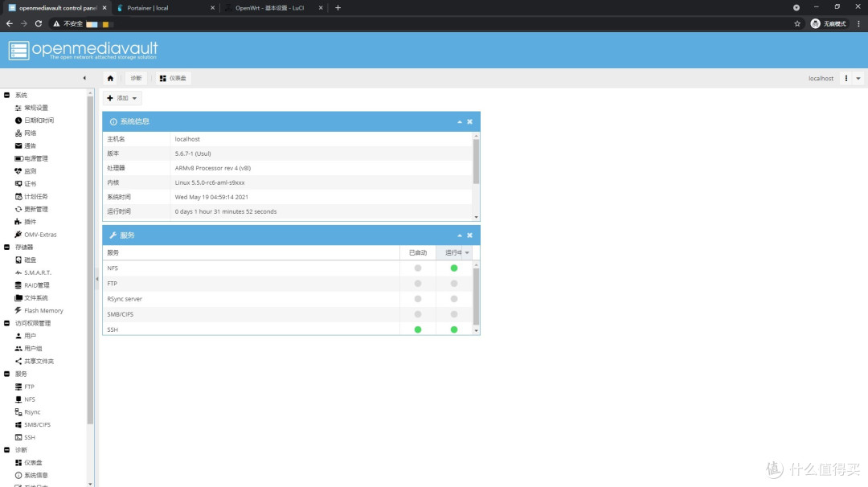Collapse the 系统 tree section
Viewport: 868px width, 487px height.
point(6,95)
